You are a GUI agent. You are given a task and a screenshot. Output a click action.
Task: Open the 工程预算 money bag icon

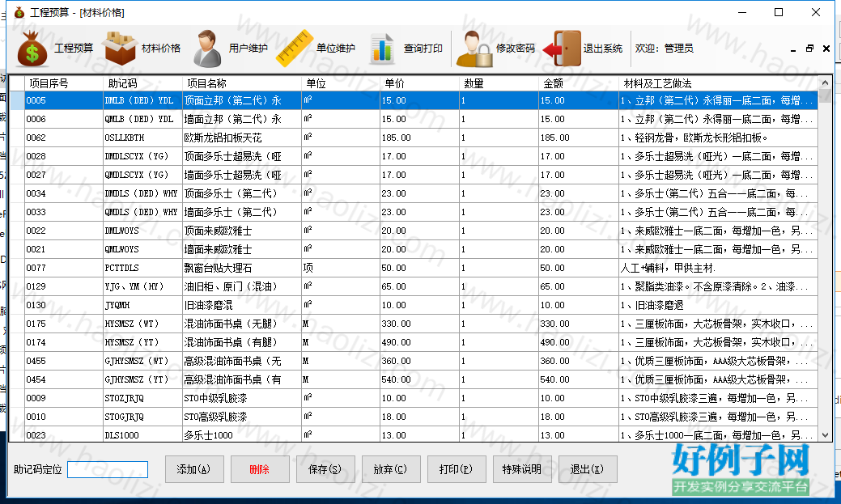pos(32,49)
